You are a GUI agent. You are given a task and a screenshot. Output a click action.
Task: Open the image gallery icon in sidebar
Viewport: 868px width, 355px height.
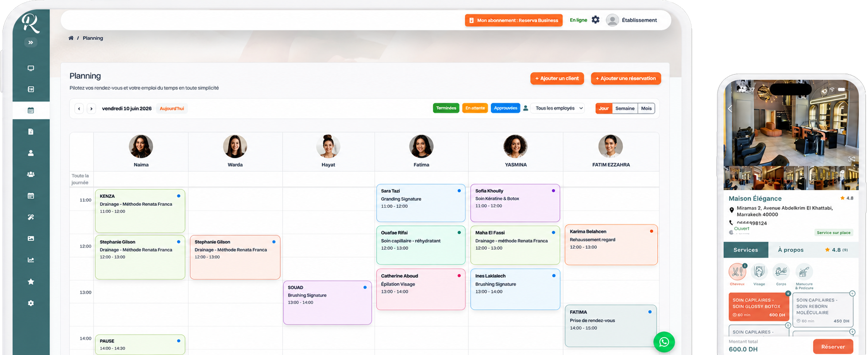(x=31, y=238)
